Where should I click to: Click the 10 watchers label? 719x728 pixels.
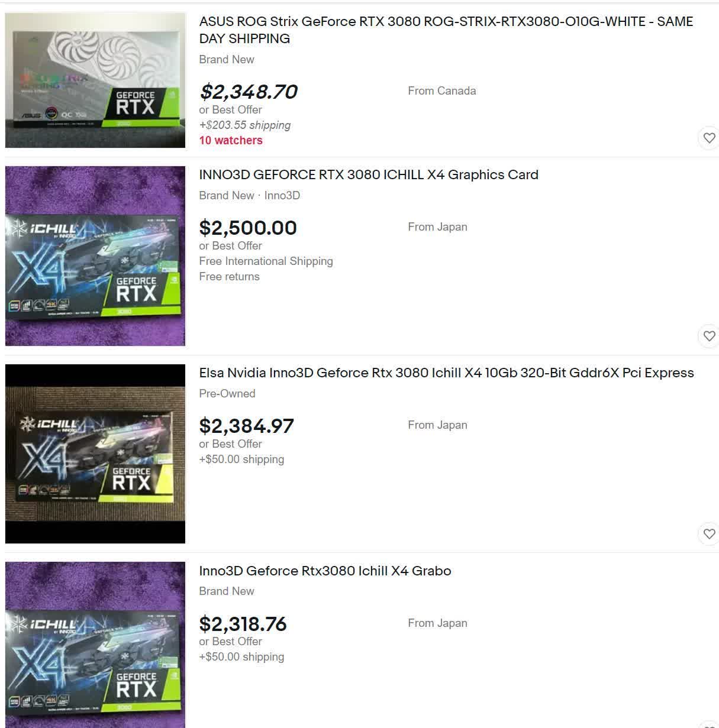click(231, 140)
